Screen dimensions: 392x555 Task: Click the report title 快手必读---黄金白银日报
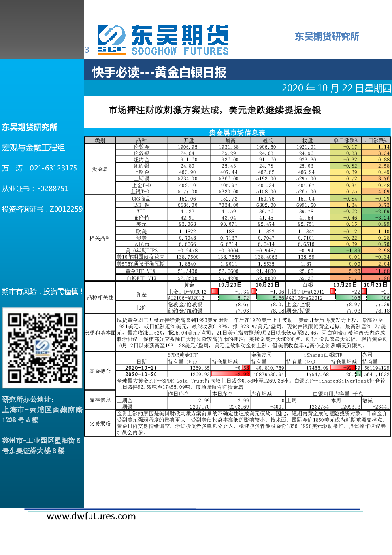point(159,72)
